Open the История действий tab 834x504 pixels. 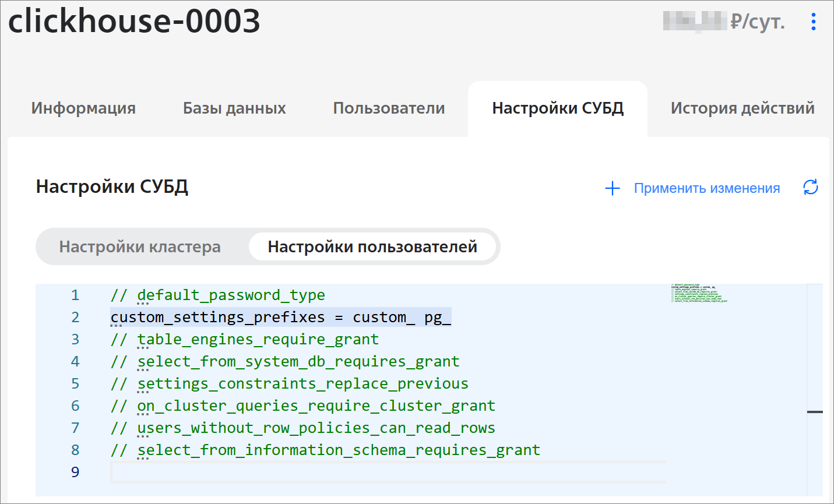[x=742, y=108]
